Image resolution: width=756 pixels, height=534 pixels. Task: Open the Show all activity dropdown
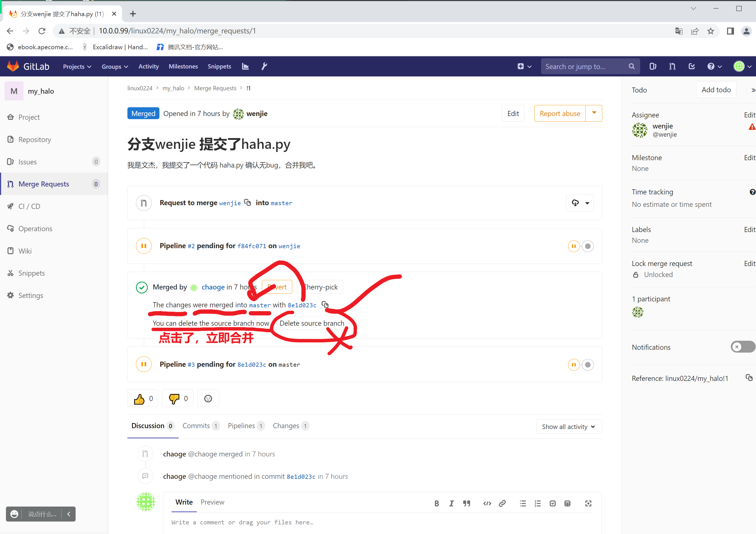[x=569, y=427]
